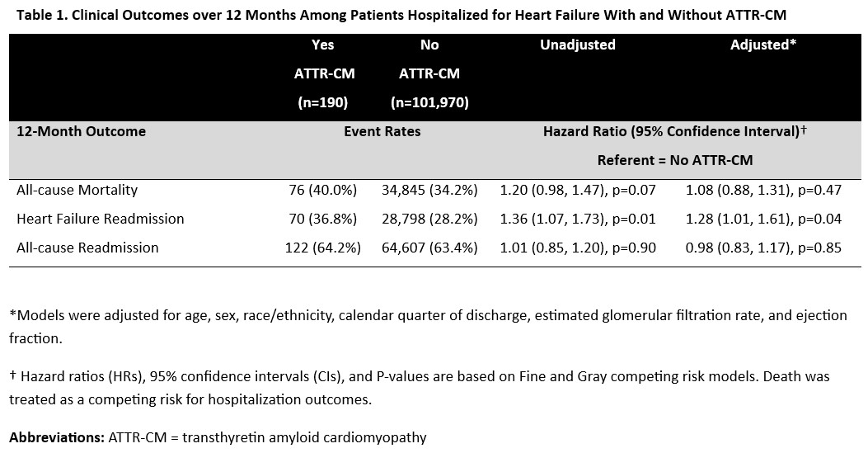Select the 'Yes ATTR-CM (n=190)' column header

[x=324, y=73]
